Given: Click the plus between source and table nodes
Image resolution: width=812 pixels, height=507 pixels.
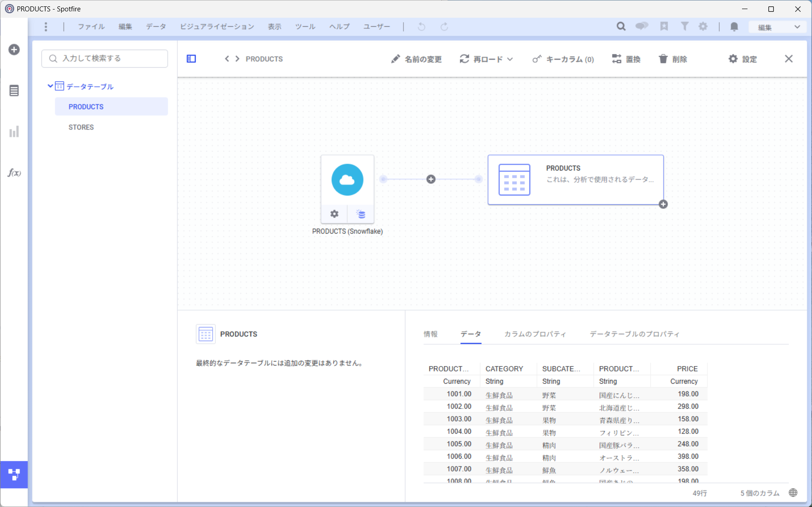Looking at the screenshot, I should 431,179.
